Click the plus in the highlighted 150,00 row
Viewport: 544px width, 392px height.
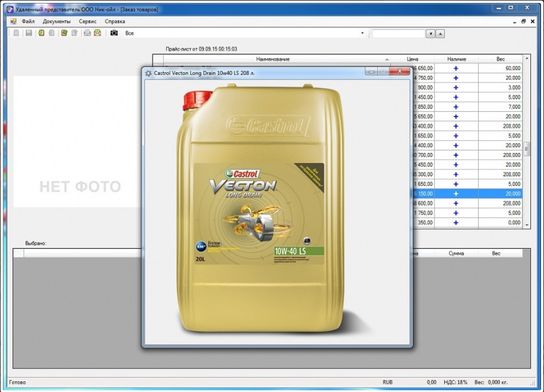tap(456, 194)
